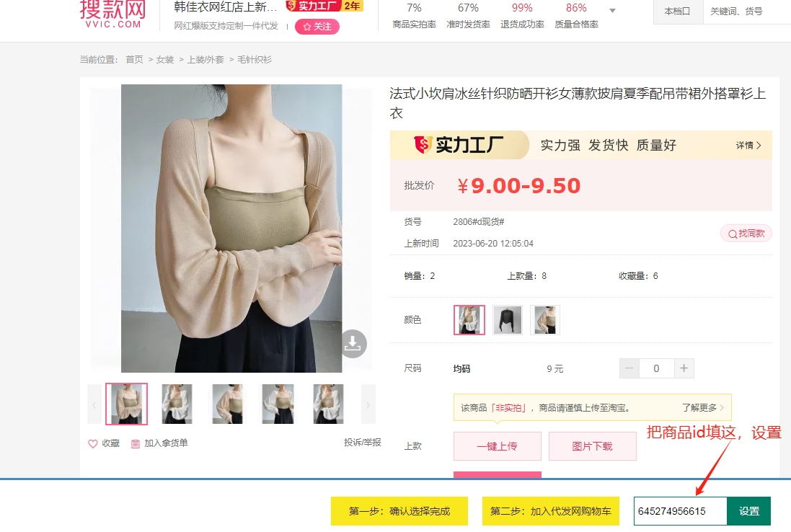Click the product id input field
Viewport: 791px width, 532px height.
[x=680, y=511]
